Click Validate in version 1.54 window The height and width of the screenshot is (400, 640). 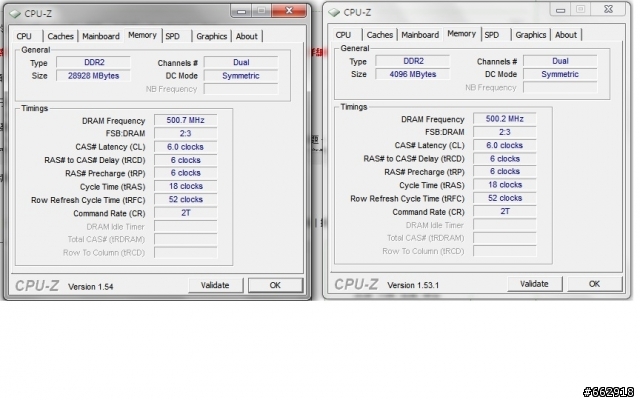pos(215,285)
